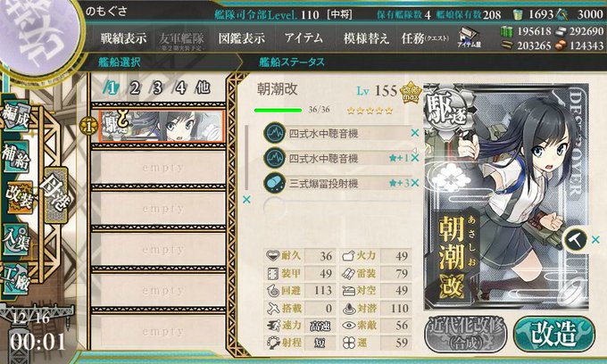Select the 改装 refit side icon
The width and height of the screenshot is (607, 364).
click(19, 197)
